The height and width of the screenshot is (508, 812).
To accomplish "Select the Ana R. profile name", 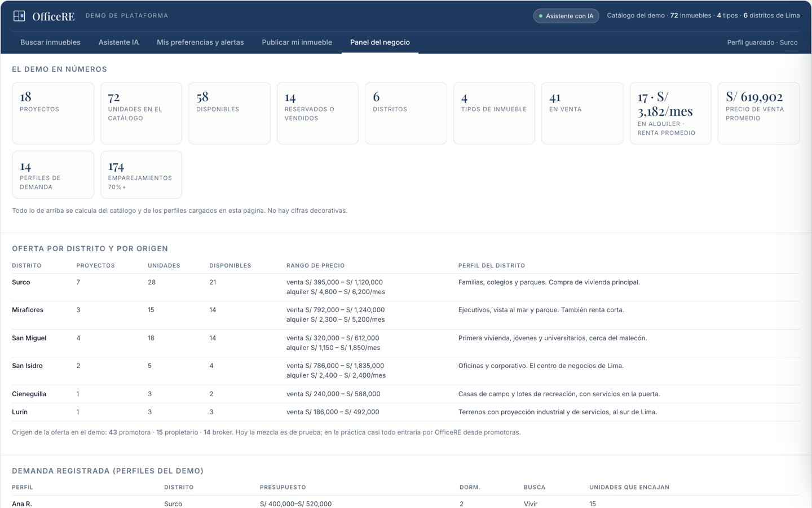I will click(x=22, y=504).
